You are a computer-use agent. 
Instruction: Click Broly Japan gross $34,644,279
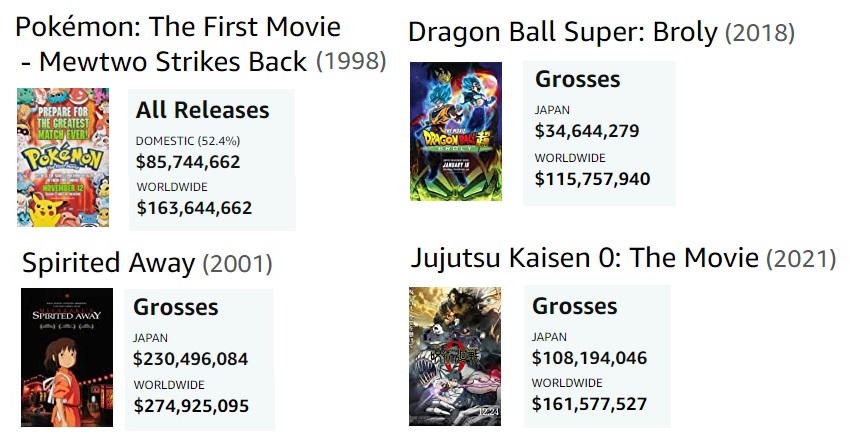pos(587,130)
